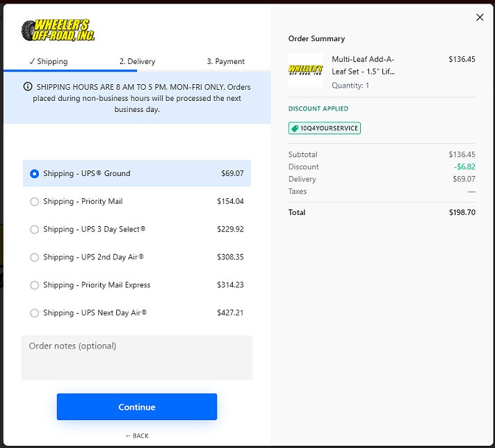Click the item price $136.45 beside product
The image size is (495, 448).
(462, 59)
